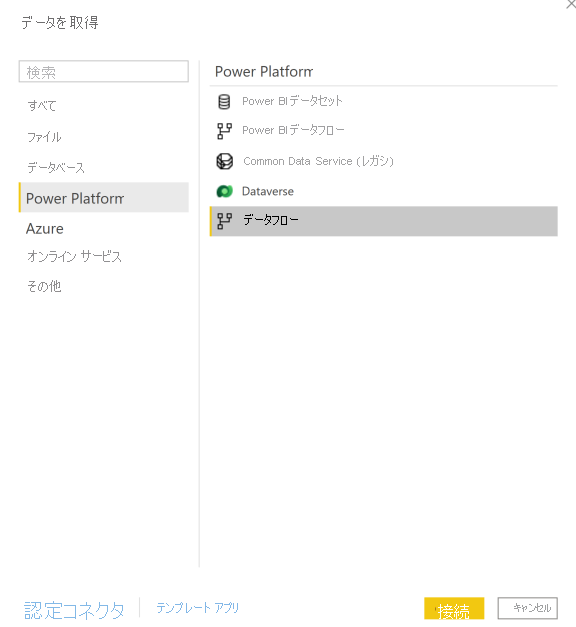Image resolution: width=576 pixels, height=627 pixels.
Task: Select the Azure category
Action: [x=45, y=229]
